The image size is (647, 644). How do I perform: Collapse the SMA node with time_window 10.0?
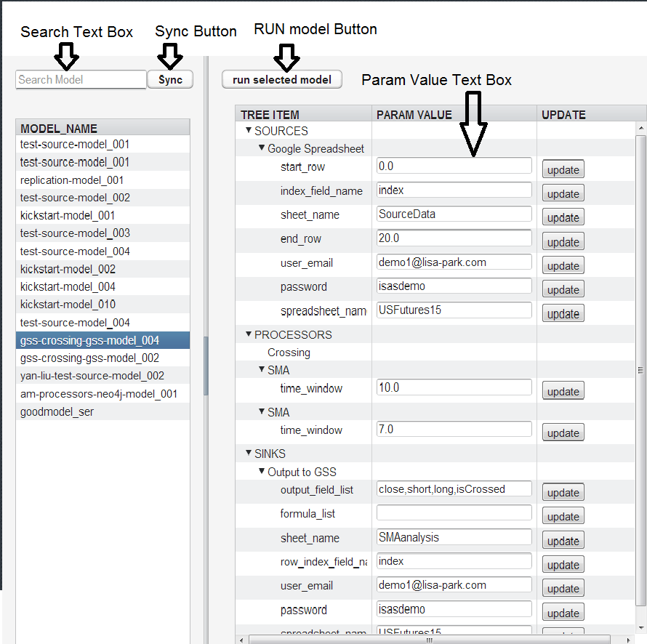pyautogui.click(x=262, y=369)
